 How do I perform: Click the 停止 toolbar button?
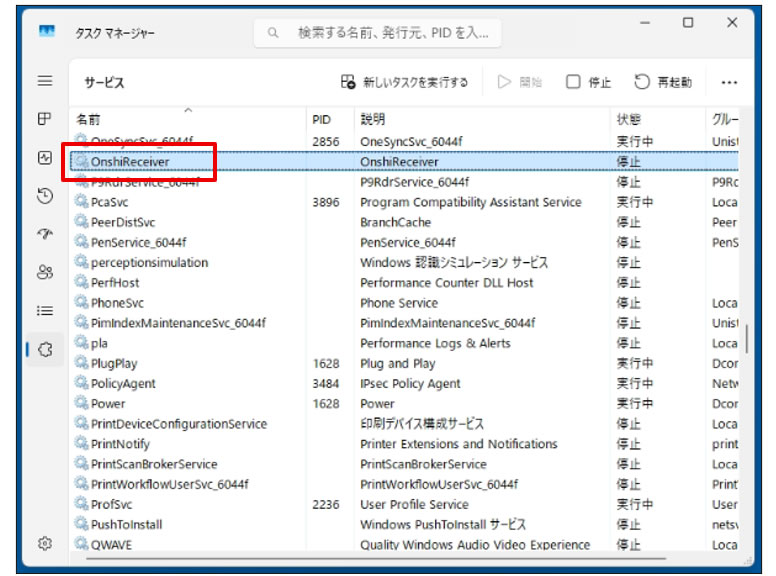click(588, 82)
